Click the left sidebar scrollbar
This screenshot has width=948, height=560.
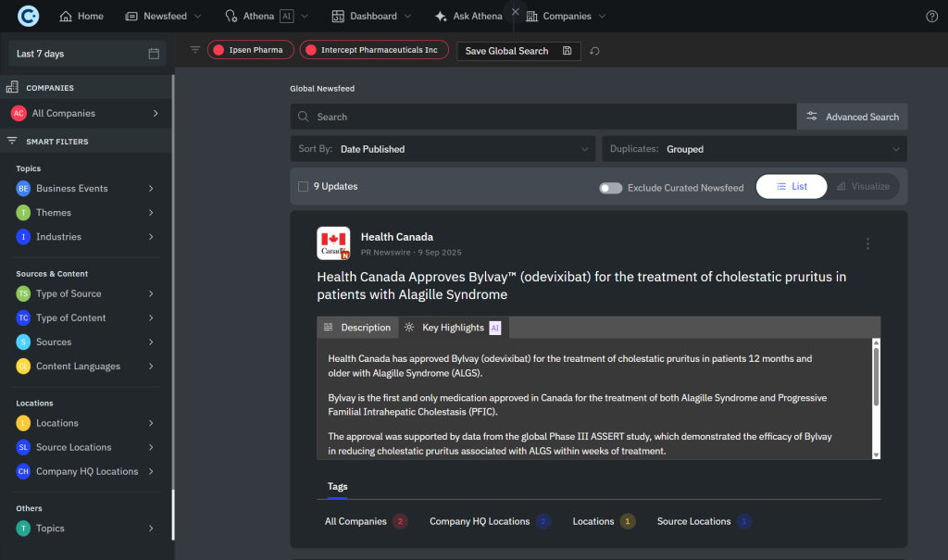pos(173,307)
